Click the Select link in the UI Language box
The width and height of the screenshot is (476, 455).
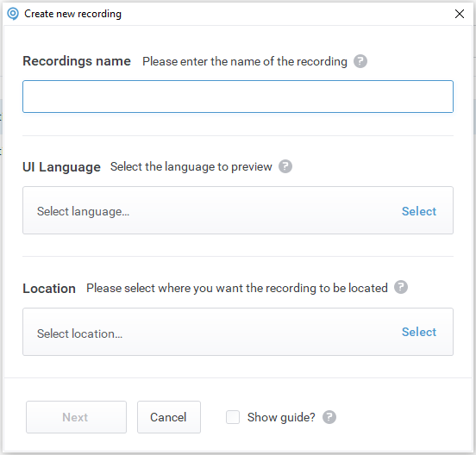[419, 211]
